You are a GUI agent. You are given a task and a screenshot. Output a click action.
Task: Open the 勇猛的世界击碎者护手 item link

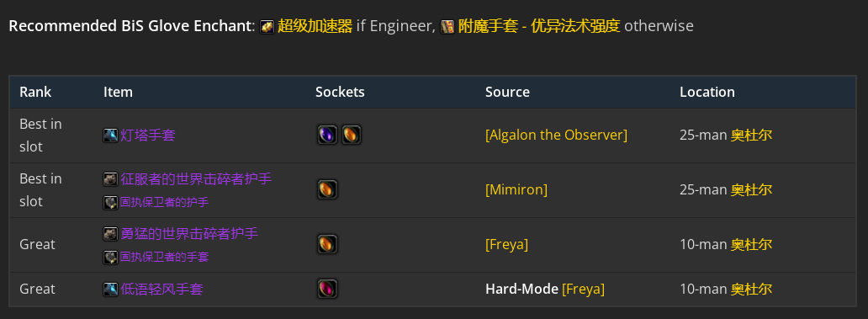pyautogui.click(x=189, y=234)
